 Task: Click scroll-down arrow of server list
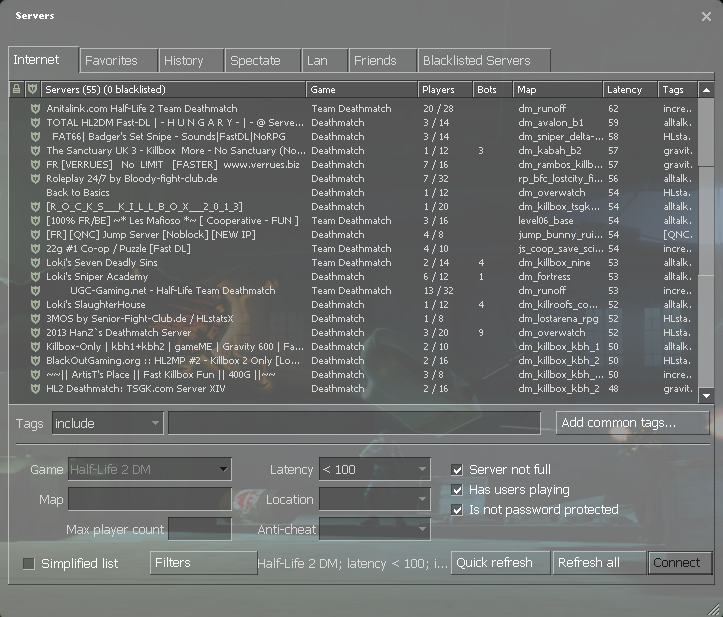(706, 396)
